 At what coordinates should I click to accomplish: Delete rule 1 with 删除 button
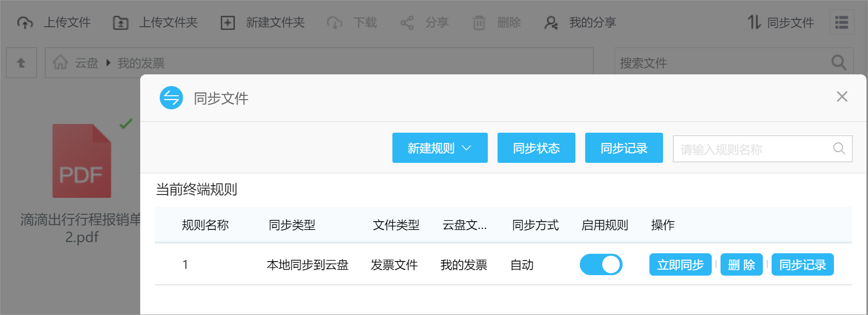(x=741, y=264)
